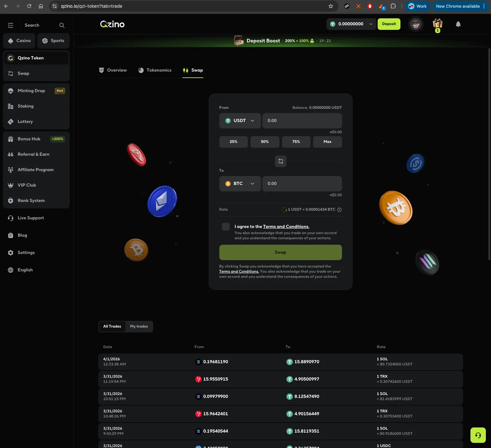Set amount to 75%

[x=296, y=142]
